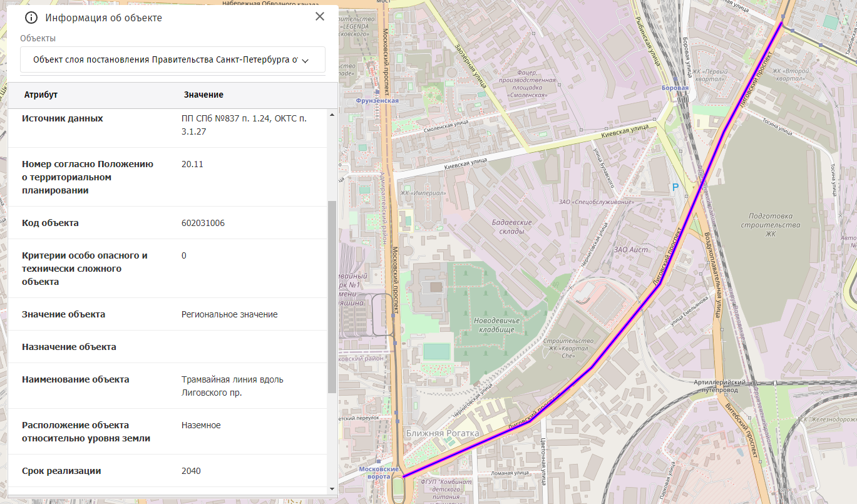Viewport: 857px width, 504px height.
Task: Click the 'Срок реализации' value 2040
Action: coord(191,471)
